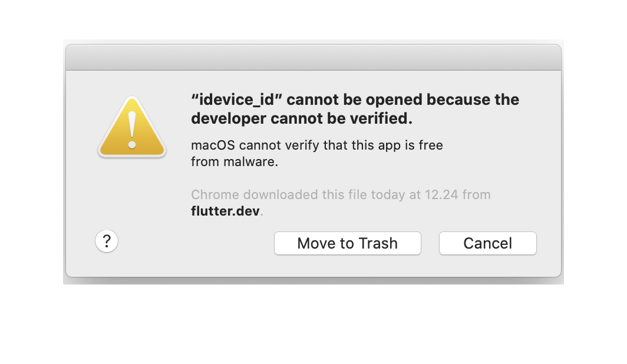This screenshot has width=627, height=364.
Task: Click the Move to Trash button's border
Action: 347,232
